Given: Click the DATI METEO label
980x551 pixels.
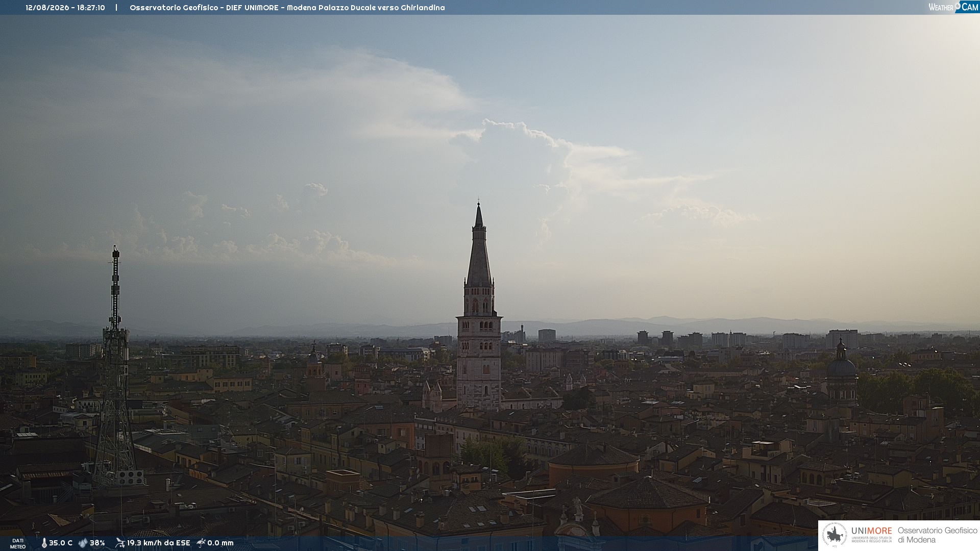Looking at the screenshot, I should click(x=18, y=544).
